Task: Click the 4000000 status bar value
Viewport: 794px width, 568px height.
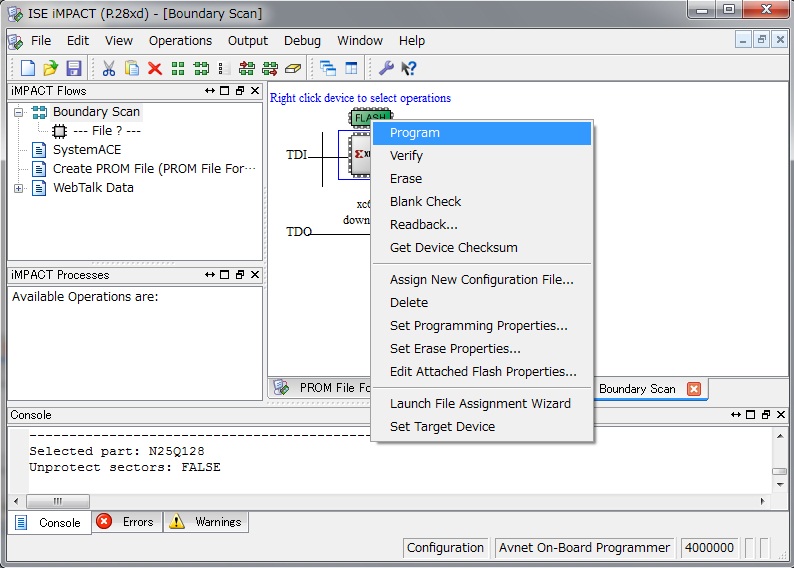Action: [x=709, y=548]
